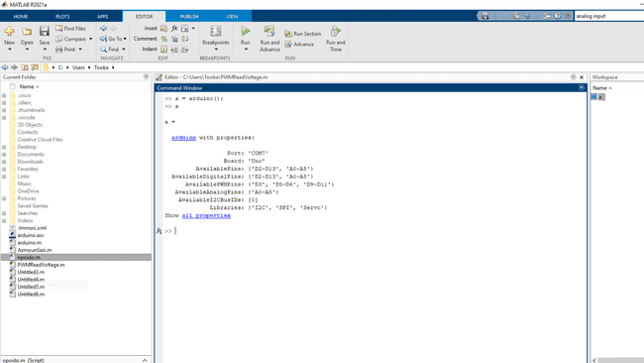The image size is (644, 363).
Task: Select PWMReadVoltage.m file
Action: pyautogui.click(x=41, y=265)
